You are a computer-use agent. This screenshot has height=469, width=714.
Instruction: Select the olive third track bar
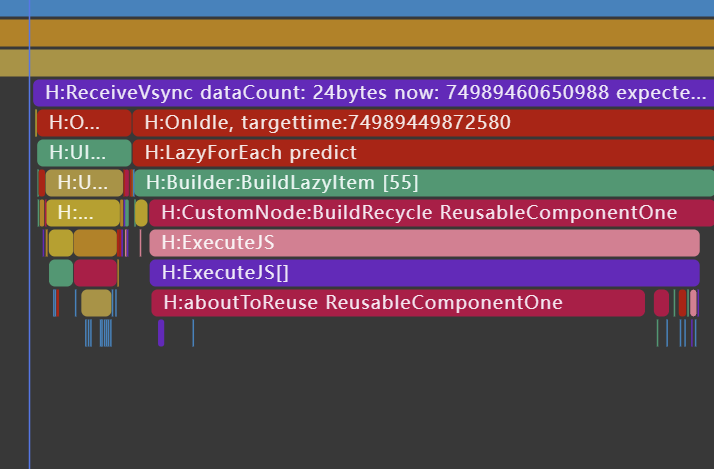tap(357, 63)
